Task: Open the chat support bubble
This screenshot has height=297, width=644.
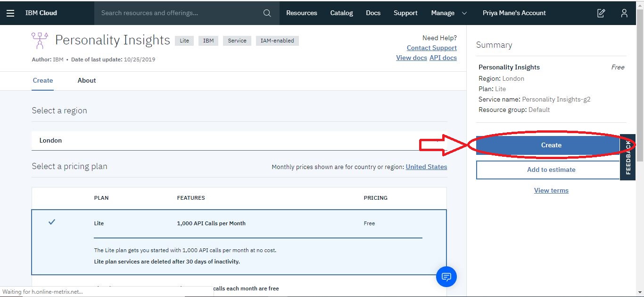Action: pyautogui.click(x=446, y=277)
